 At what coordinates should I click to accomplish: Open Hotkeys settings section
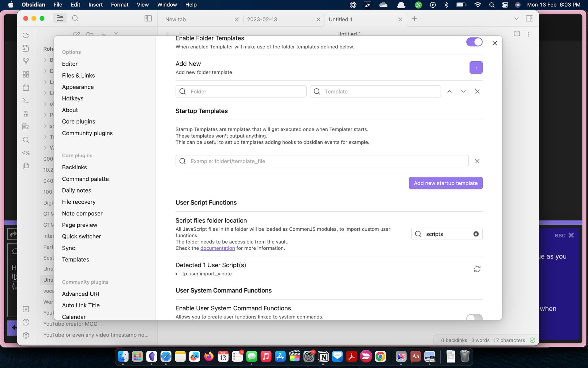(73, 98)
